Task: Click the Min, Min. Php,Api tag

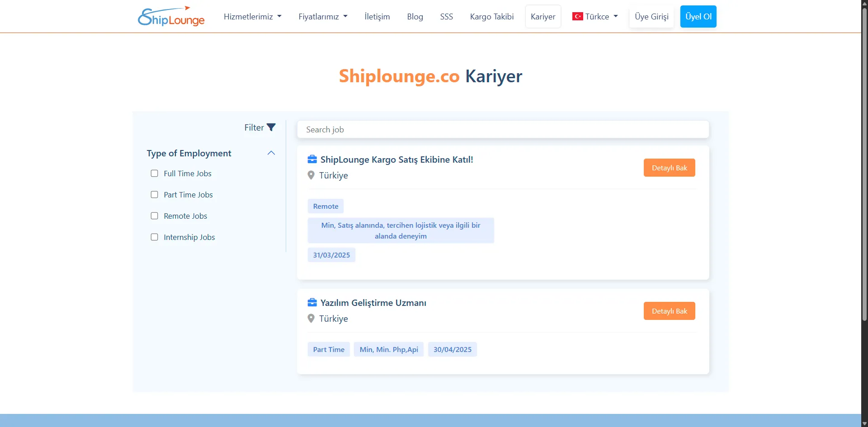Action: [389, 349]
